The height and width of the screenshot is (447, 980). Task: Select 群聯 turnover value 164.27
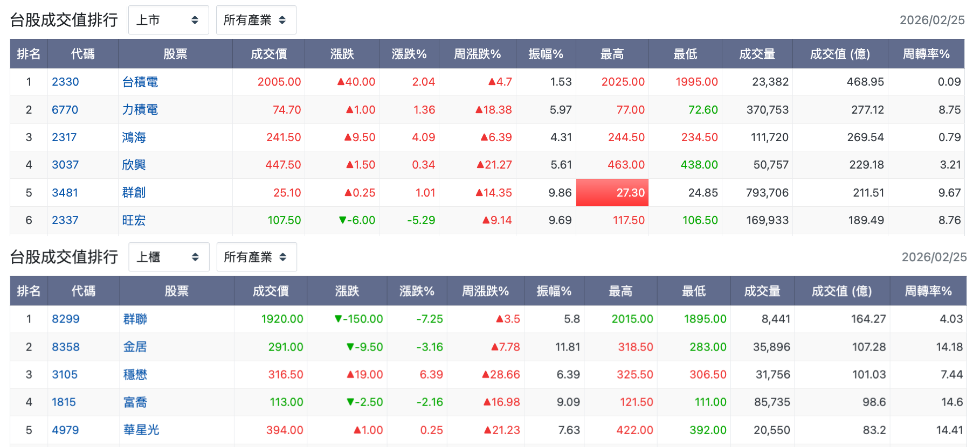(868, 319)
